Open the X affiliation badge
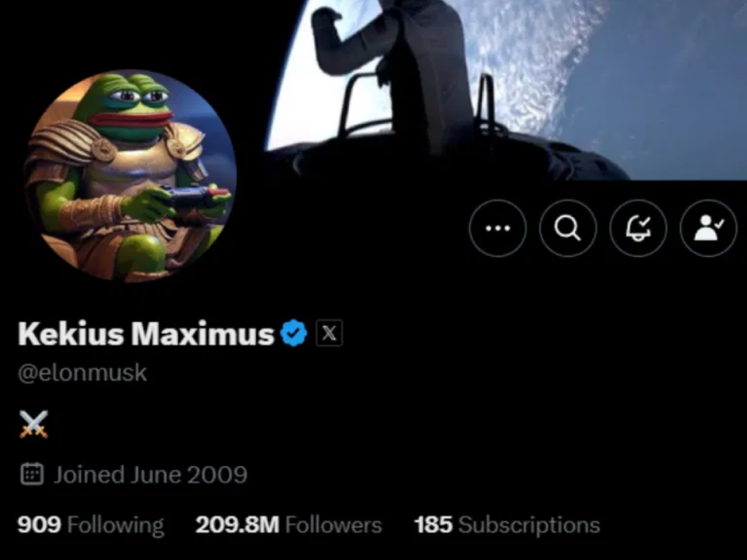 pyautogui.click(x=329, y=334)
